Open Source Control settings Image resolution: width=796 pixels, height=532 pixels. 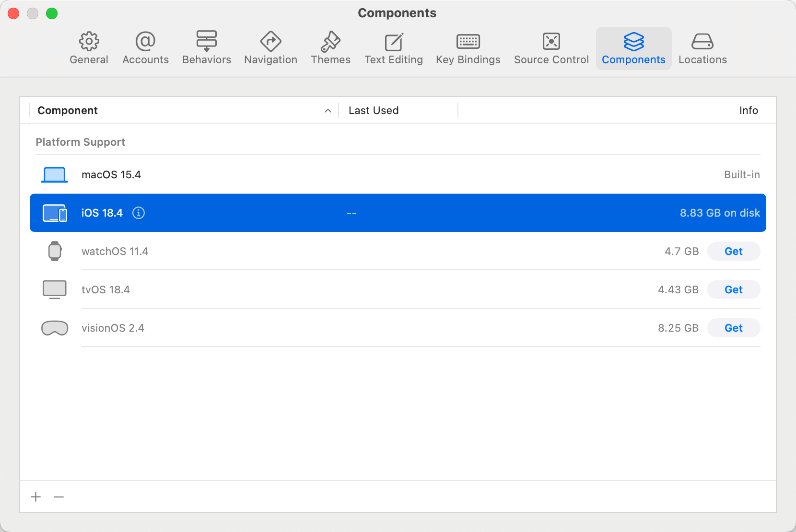551,48
